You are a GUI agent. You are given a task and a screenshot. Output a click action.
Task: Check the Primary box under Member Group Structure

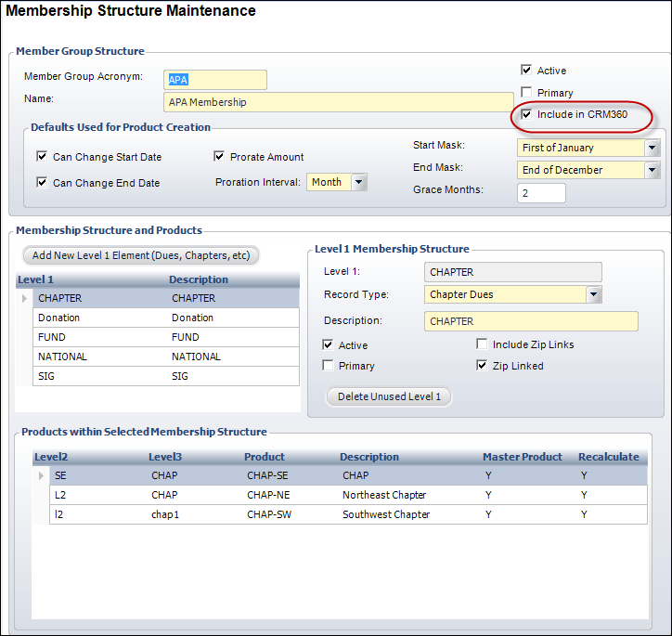click(526, 92)
